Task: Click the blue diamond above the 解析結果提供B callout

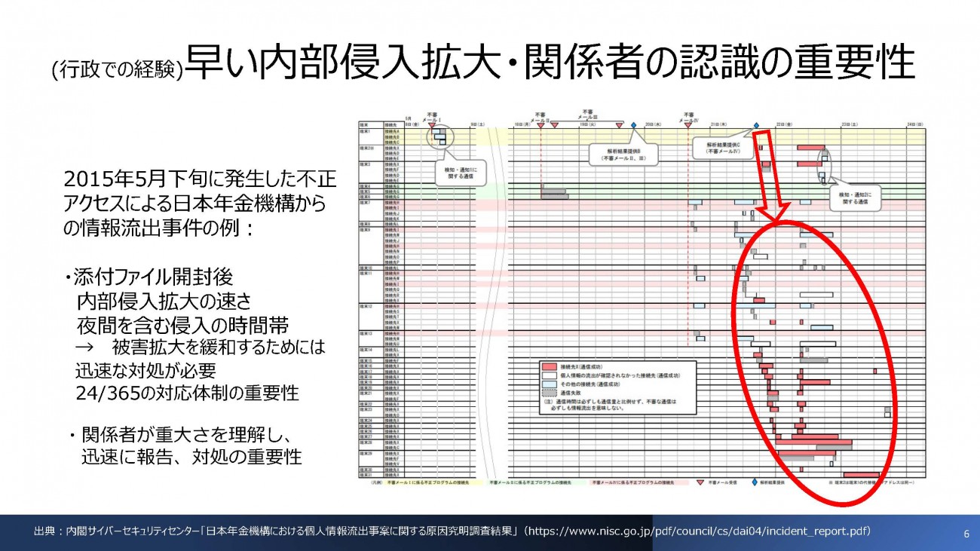Action: coord(634,125)
